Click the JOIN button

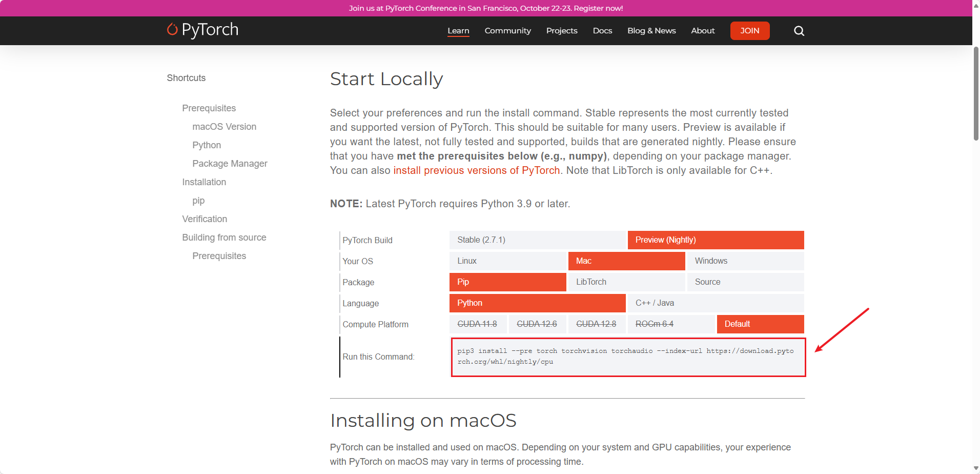[x=749, y=31]
